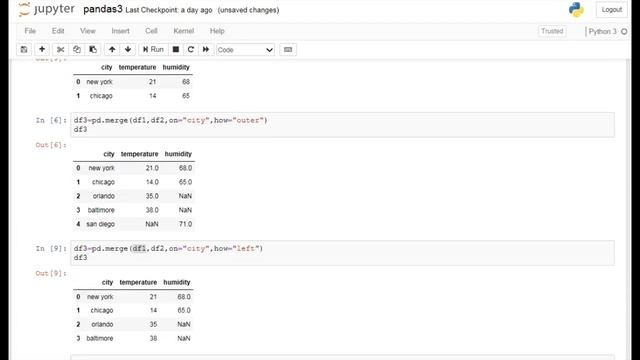Click the Trusted notebook indicator
Image resolution: width=640 pixels, height=360 pixels.
(x=552, y=31)
